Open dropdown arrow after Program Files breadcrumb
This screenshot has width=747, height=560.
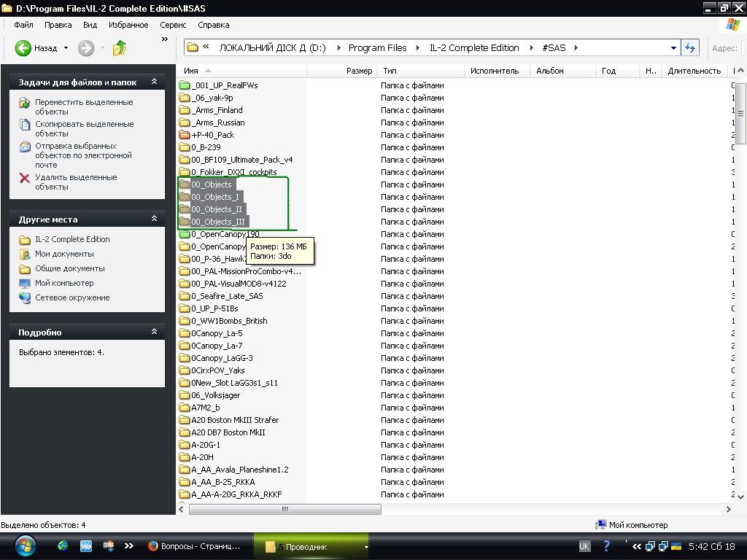tap(417, 47)
